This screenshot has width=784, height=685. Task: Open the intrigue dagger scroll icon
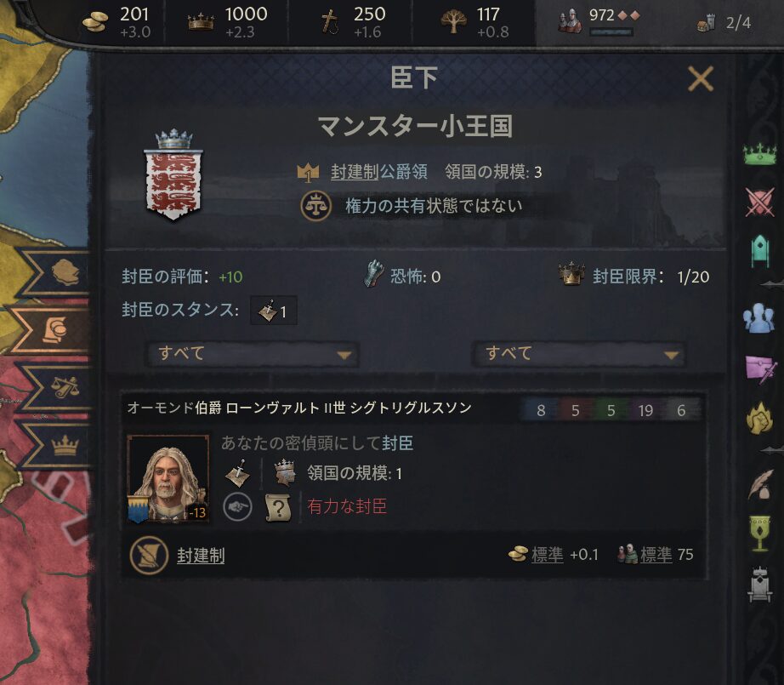(x=759, y=368)
